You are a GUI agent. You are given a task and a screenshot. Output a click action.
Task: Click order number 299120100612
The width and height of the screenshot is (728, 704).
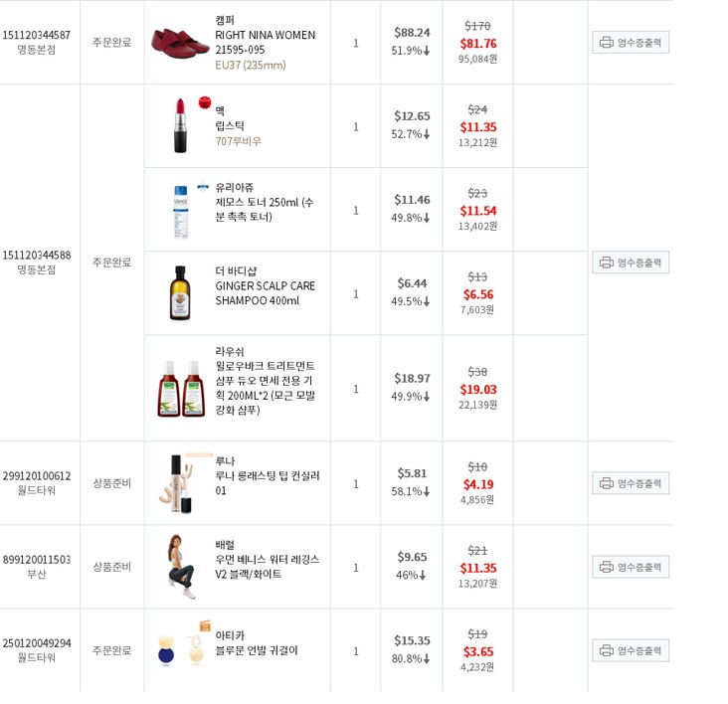(37, 476)
